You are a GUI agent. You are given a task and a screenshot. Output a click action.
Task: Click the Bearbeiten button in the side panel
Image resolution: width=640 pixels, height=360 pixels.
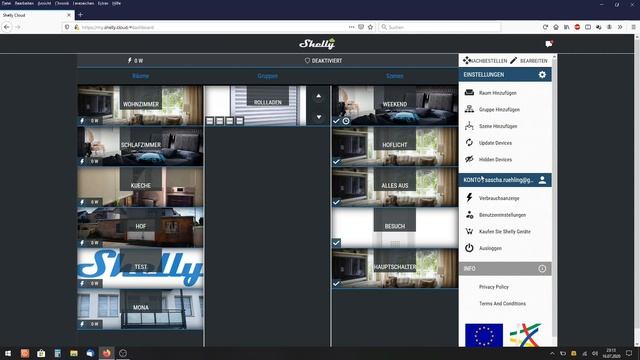(x=529, y=60)
